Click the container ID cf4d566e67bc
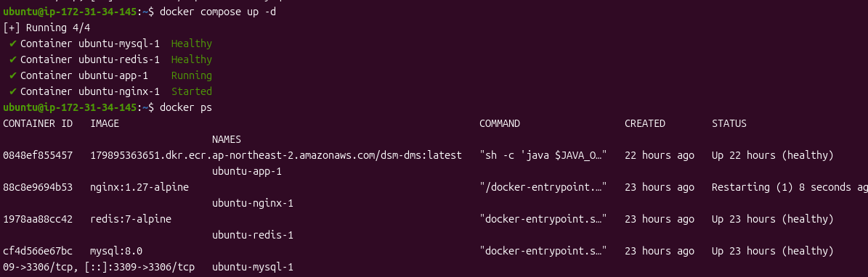 [x=38, y=252]
